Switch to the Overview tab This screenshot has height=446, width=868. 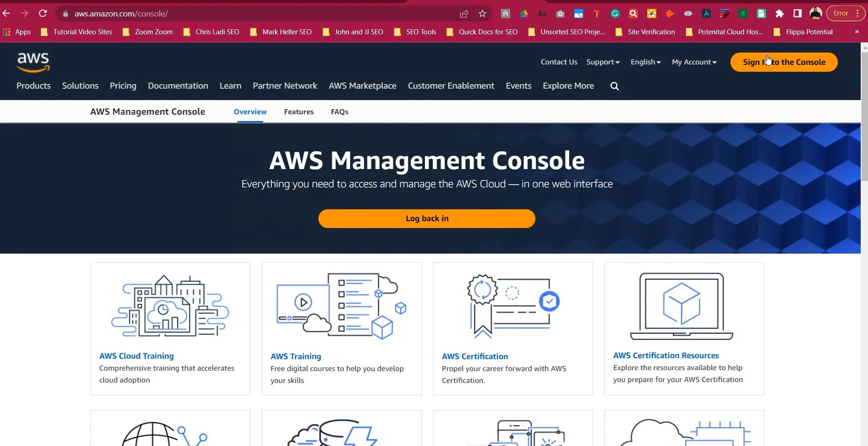coord(250,111)
